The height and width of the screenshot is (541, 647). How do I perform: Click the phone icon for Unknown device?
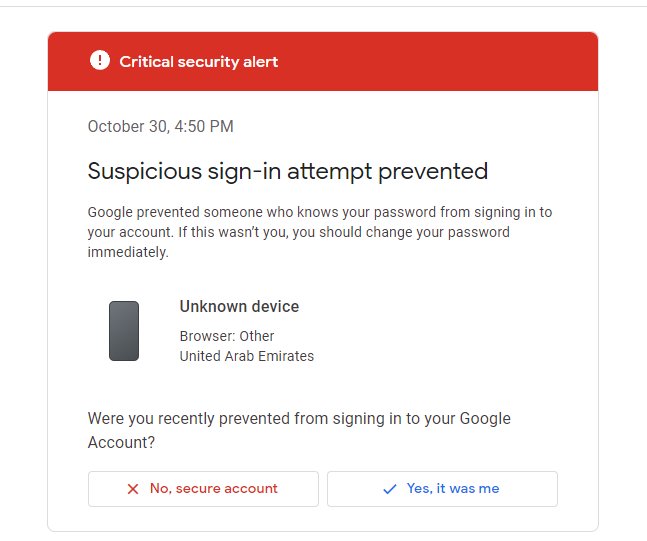124,331
